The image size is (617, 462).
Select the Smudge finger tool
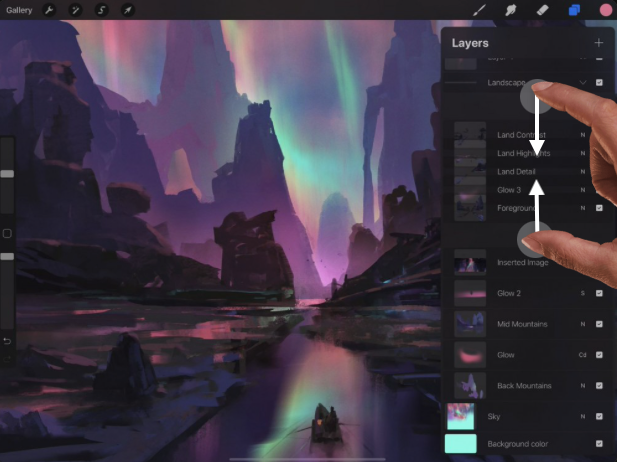[x=511, y=10]
